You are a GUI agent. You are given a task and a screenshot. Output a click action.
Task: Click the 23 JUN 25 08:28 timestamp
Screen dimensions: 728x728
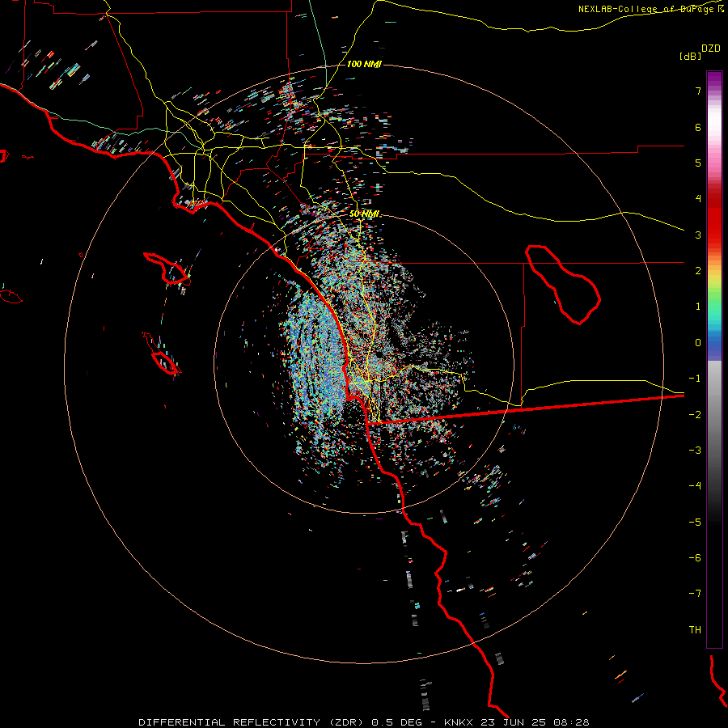pyautogui.click(x=534, y=722)
